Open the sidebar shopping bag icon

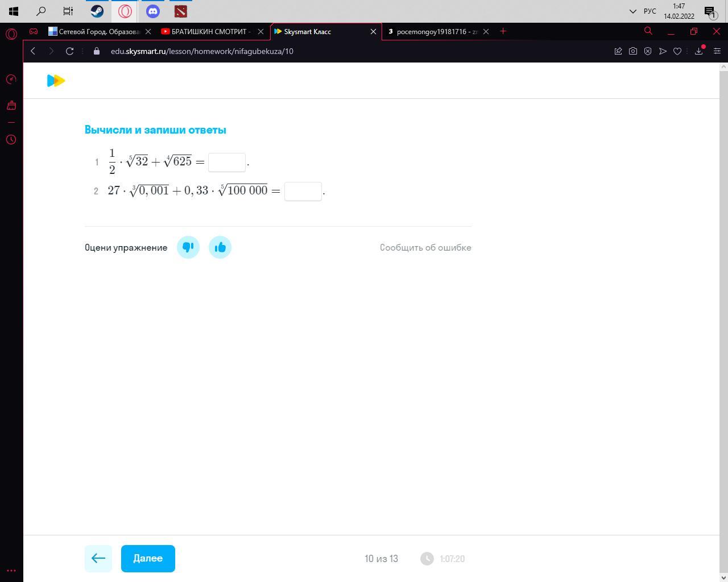pos(11,105)
